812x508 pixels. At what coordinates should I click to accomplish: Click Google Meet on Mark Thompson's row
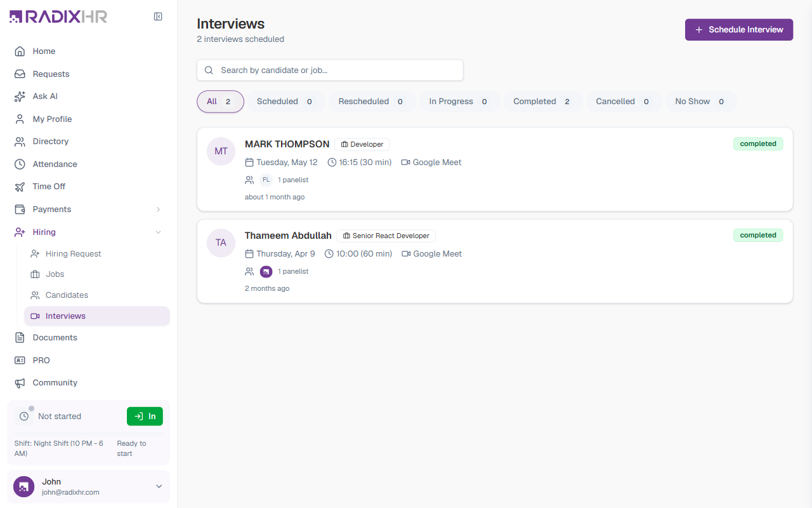[431, 163]
